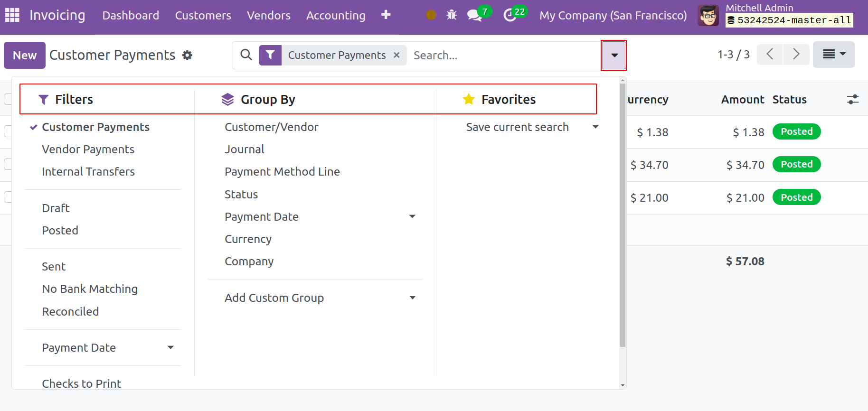The width and height of the screenshot is (868, 411).
Task: Open conversations chat icon with 7 badge
Action: click(x=475, y=15)
